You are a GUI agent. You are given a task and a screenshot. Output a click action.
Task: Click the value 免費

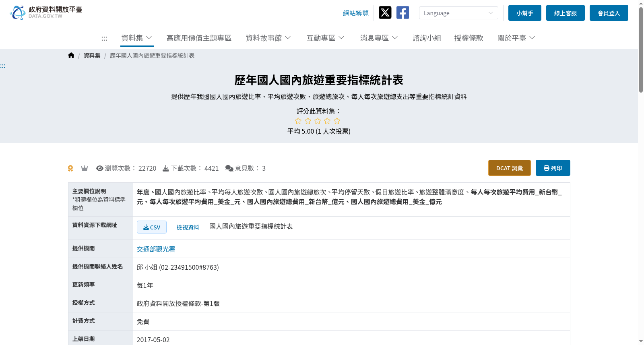click(x=143, y=322)
